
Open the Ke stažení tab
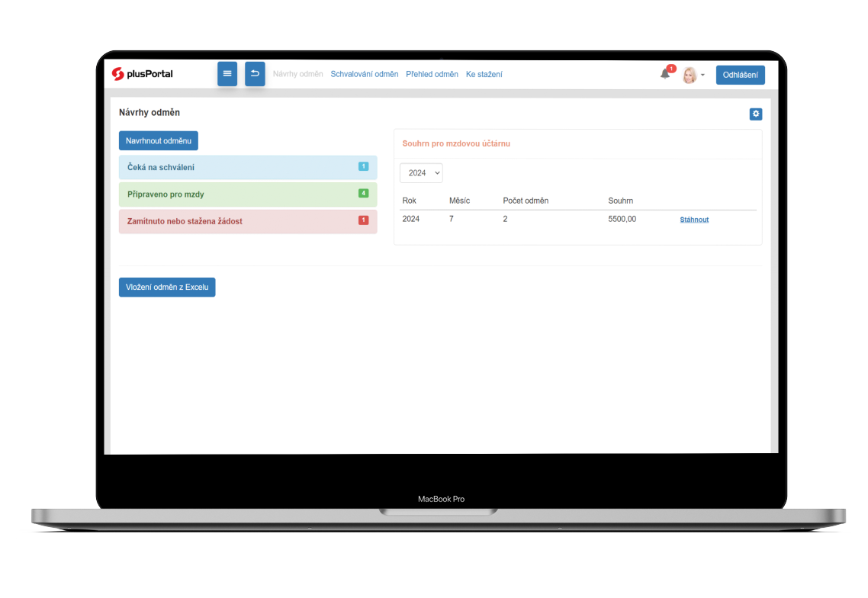pos(484,74)
